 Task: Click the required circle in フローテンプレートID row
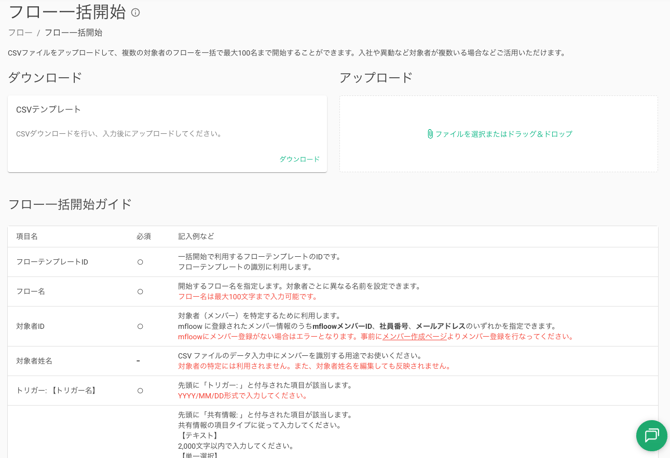(x=140, y=262)
